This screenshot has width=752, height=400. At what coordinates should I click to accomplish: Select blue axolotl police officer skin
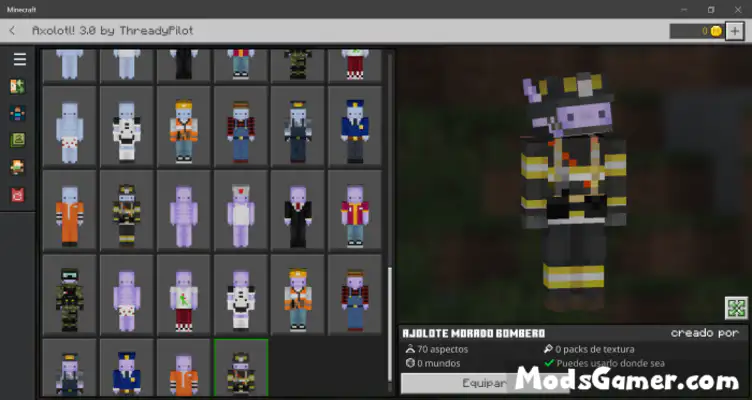click(355, 126)
